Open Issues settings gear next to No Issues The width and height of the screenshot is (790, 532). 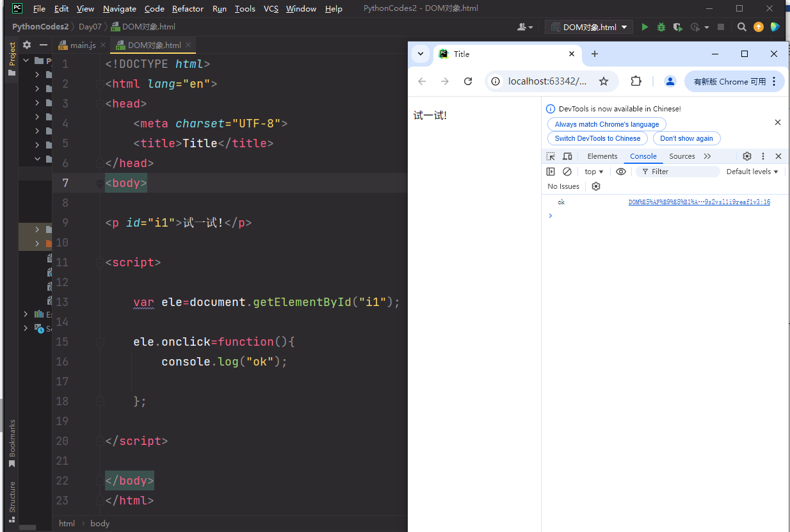click(x=596, y=186)
